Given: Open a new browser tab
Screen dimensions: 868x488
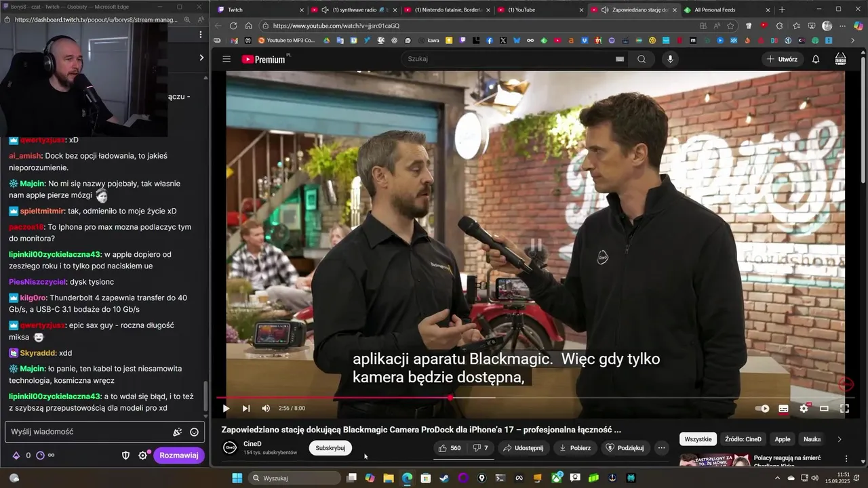Looking at the screenshot, I should coord(782,9).
